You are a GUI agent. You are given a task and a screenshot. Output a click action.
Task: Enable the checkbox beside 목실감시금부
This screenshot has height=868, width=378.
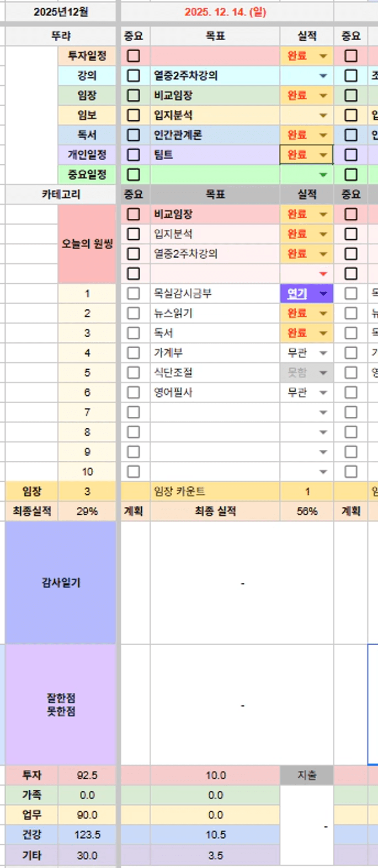click(133, 293)
